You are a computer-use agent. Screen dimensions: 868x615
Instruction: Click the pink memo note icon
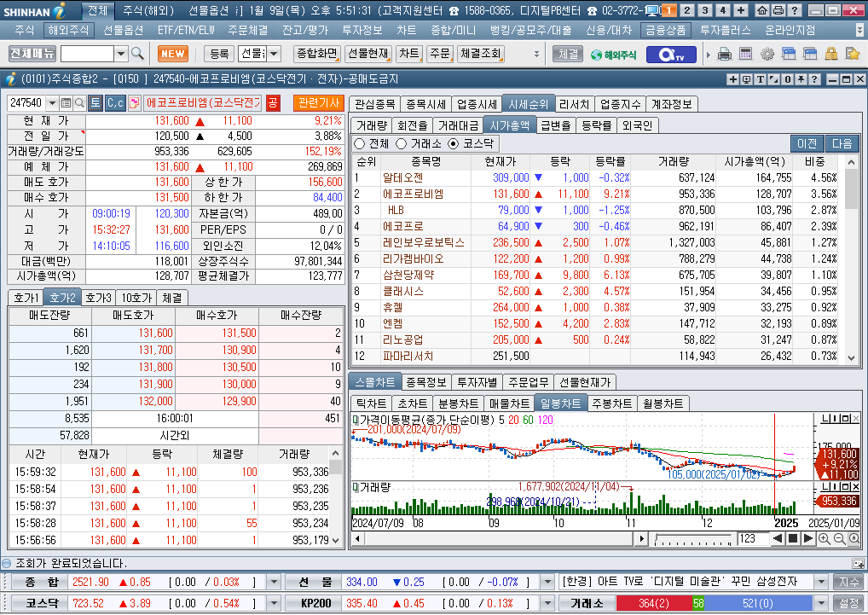[x=134, y=103]
